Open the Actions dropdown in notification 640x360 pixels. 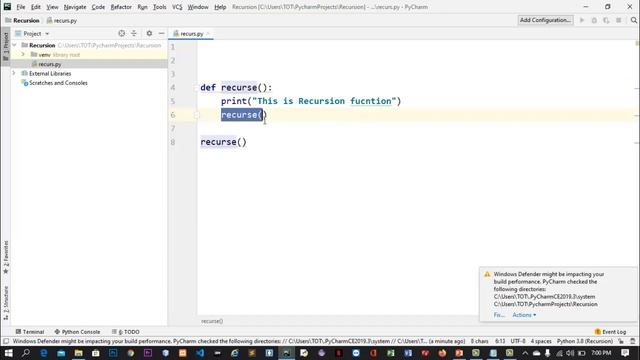coord(524,315)
